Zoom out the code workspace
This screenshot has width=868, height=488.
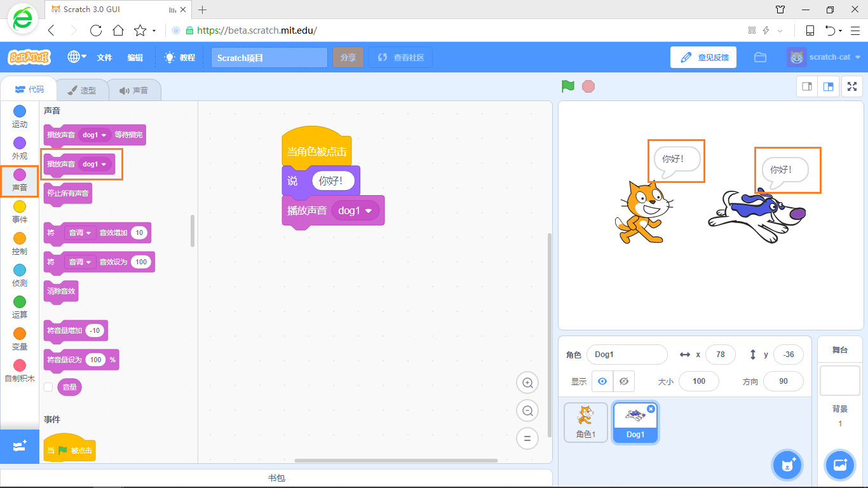point(527,410)
